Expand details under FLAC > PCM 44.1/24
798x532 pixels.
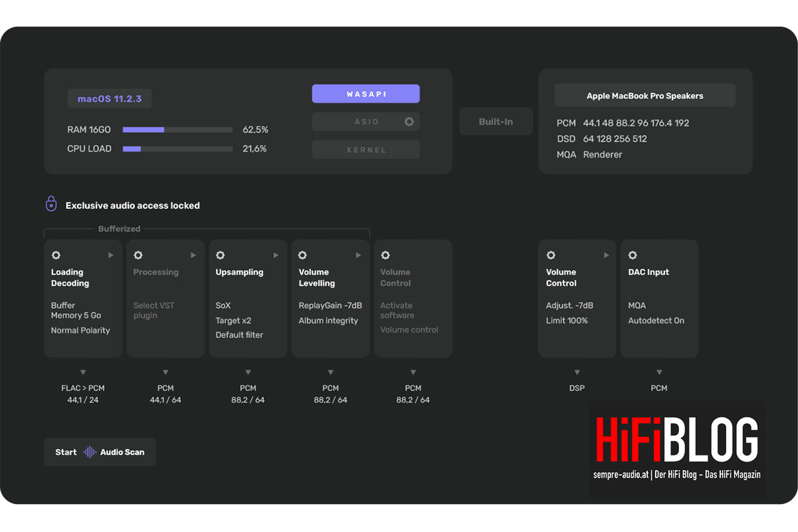tap(82, 373)
